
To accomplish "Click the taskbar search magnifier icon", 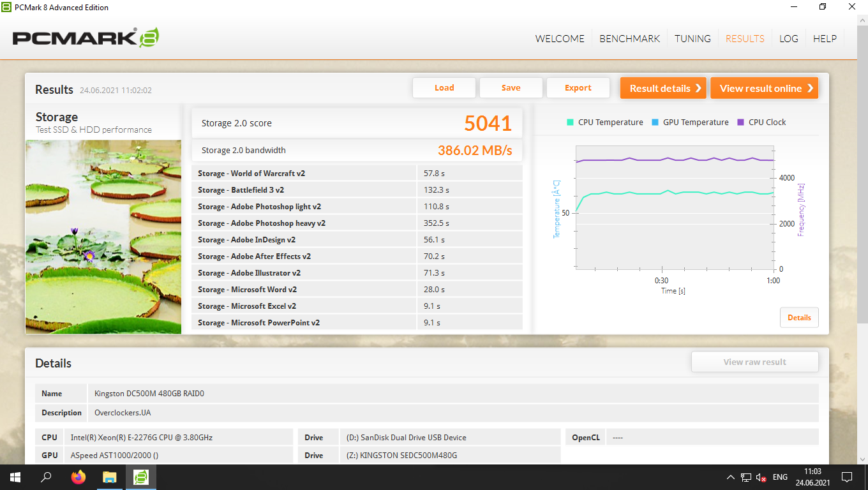I will tap(46, 477).
